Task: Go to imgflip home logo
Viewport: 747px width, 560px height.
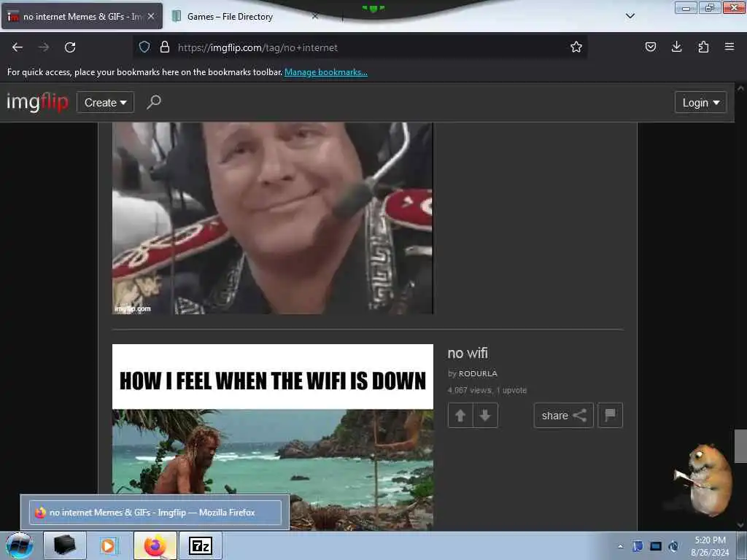Action: tap(37, 101)
